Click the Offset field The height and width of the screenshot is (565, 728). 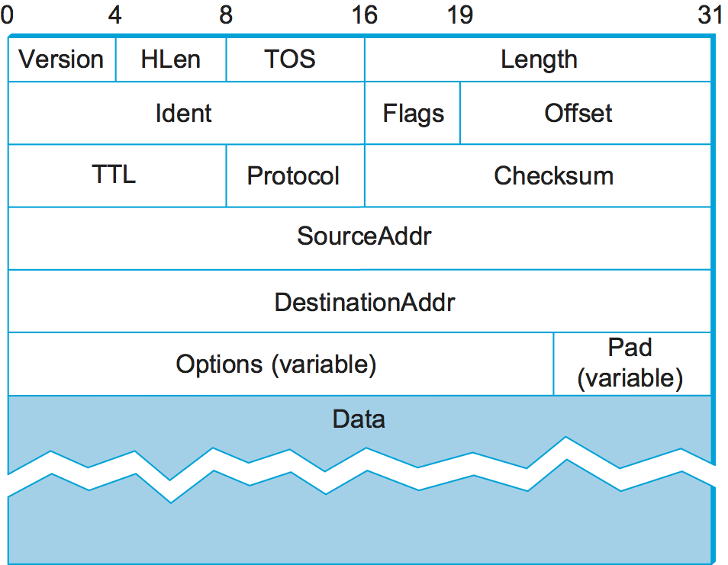tap(578, 114)
